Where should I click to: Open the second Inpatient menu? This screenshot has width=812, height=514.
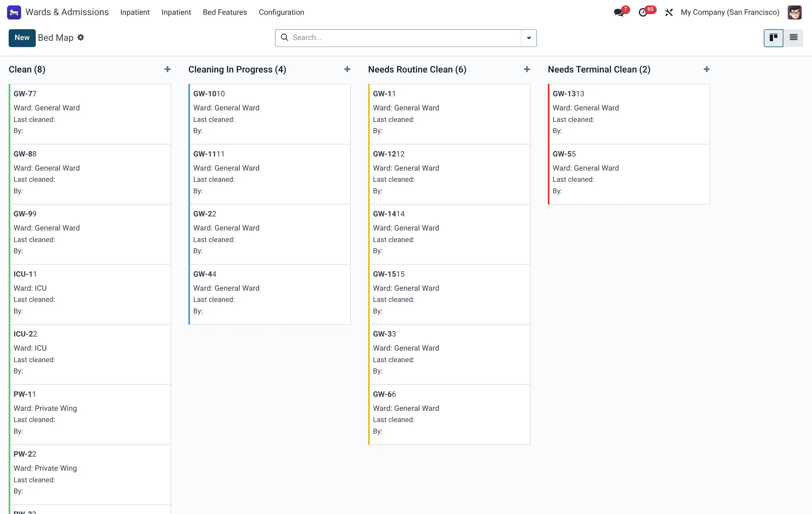click(176, 12)
